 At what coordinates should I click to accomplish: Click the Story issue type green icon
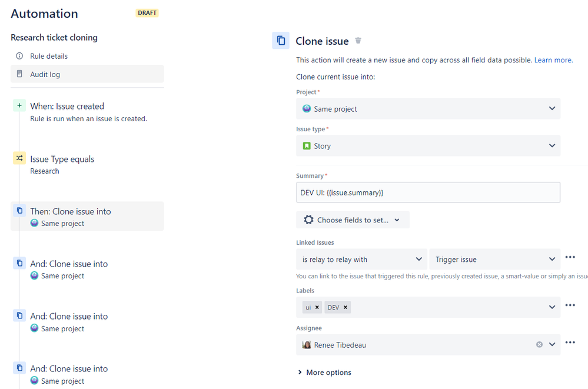pos(307,145)
